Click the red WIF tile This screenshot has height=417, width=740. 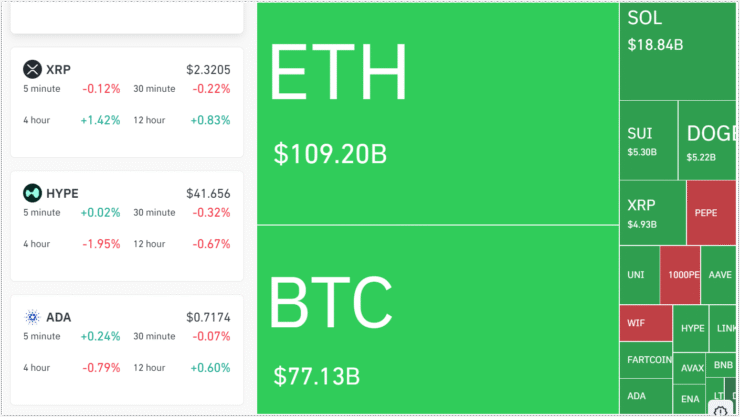pyautogui.click(x=646, y=323)
